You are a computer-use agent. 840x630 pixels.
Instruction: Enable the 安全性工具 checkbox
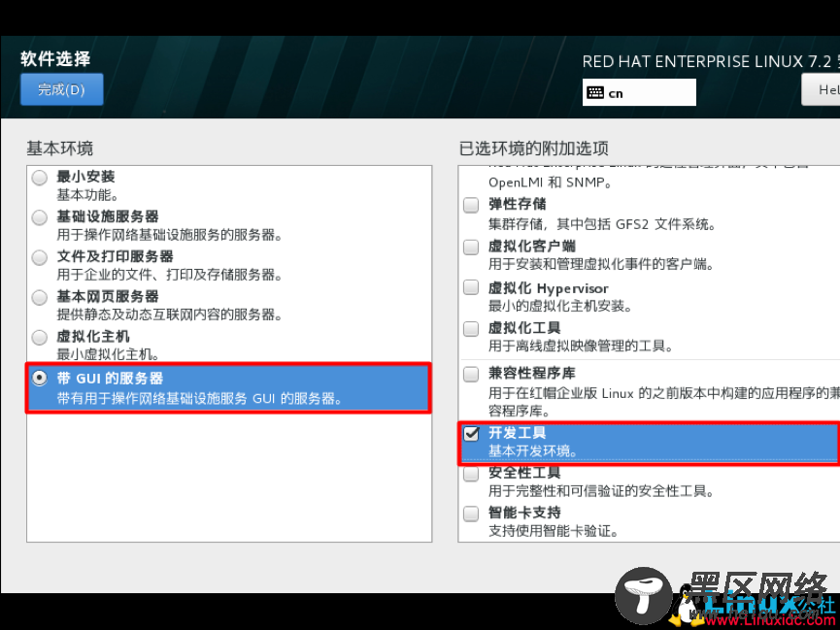[471, 474]
